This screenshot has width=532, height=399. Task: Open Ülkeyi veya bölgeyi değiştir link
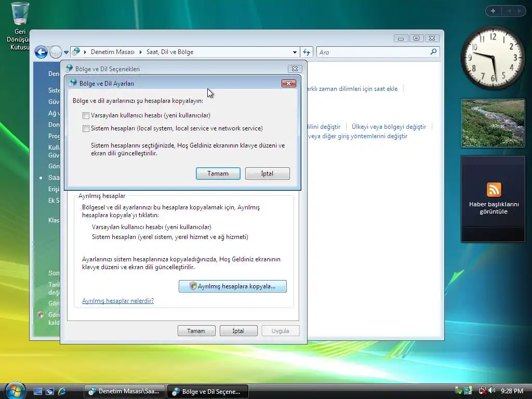[389, 127]
